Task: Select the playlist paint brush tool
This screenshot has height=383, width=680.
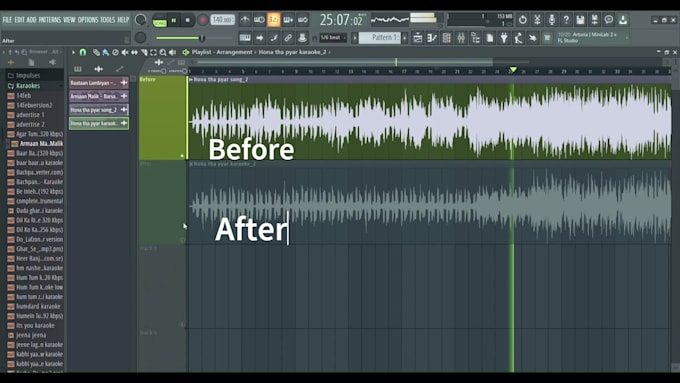Action: pos(105,52)
